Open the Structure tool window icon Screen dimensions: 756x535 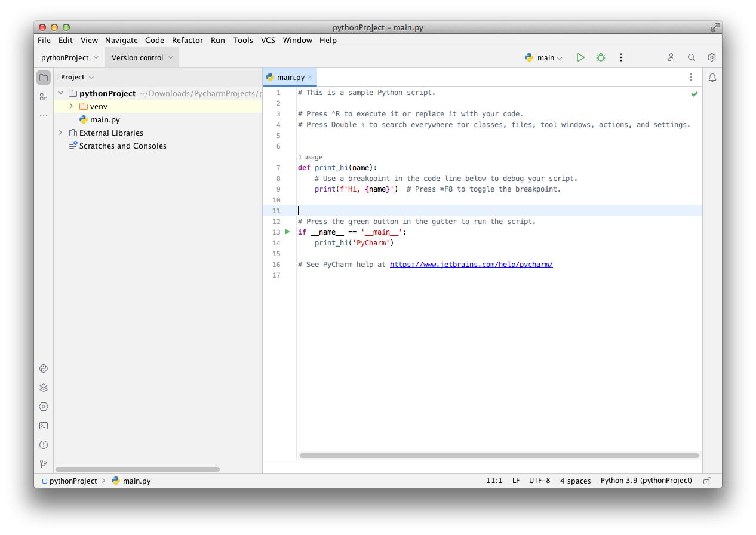pos(44,97)
